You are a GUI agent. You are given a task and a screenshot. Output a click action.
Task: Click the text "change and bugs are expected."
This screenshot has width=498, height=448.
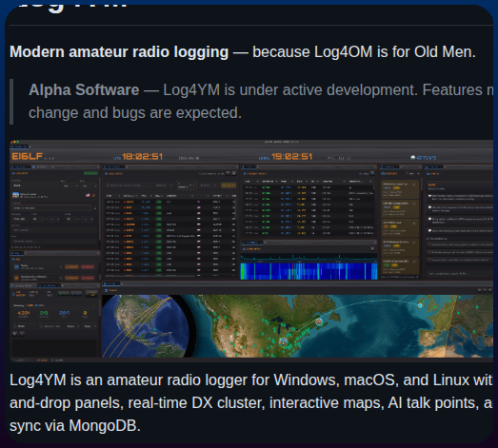coord(135,113)
